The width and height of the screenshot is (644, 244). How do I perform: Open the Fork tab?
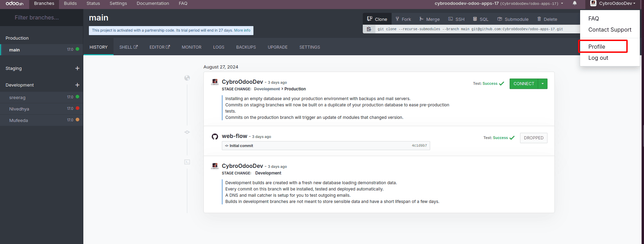403,19
